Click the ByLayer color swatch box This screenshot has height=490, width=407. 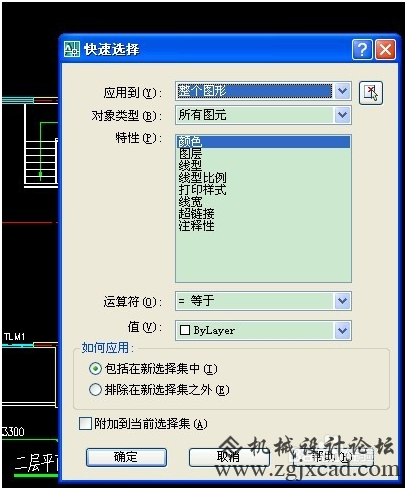click(185, 330)
